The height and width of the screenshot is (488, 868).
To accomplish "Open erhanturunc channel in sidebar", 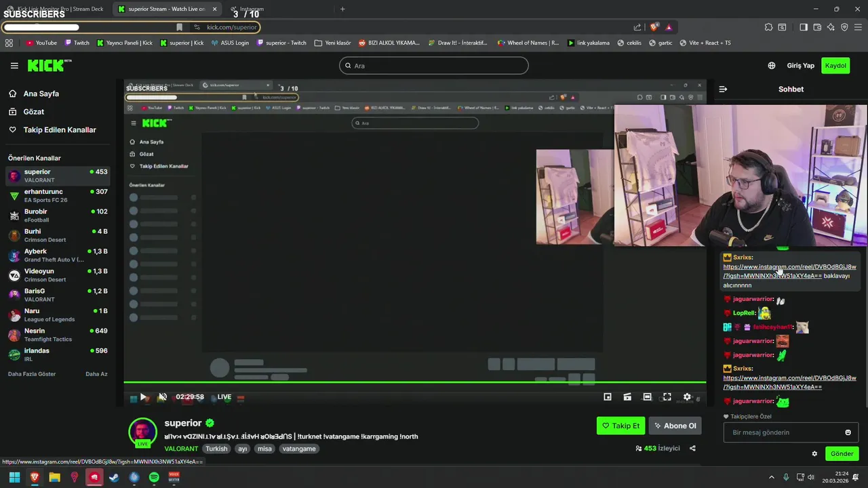I will tap(58, 196).
